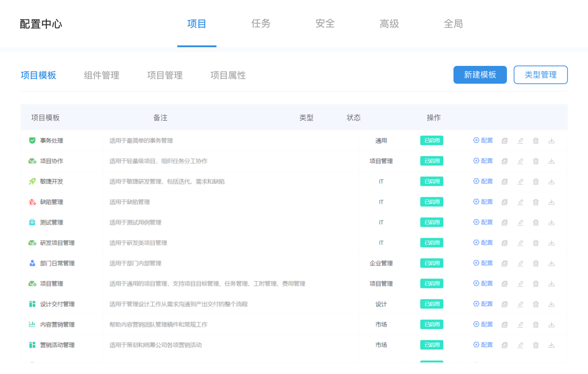
Task: Open 配置 for 事务处理 template
Action: click(483, 141)
